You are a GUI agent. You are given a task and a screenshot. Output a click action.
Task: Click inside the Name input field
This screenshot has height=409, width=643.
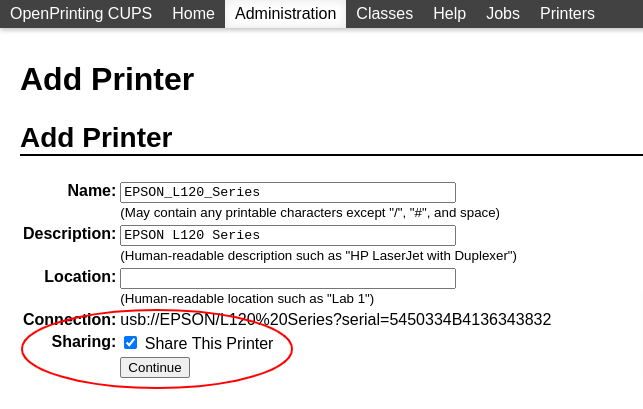[x=288, y=192]
